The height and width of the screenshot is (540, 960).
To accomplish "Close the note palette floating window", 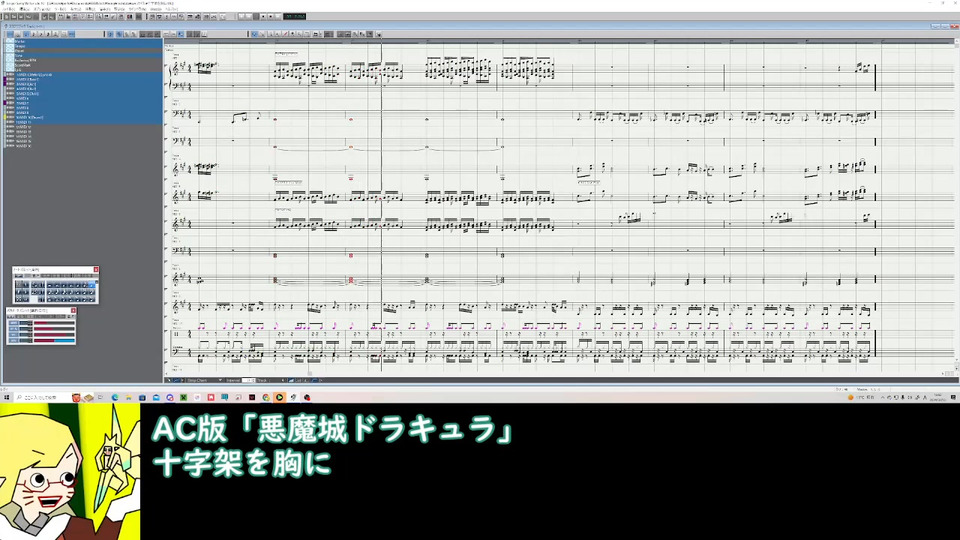I will [96, 269].
